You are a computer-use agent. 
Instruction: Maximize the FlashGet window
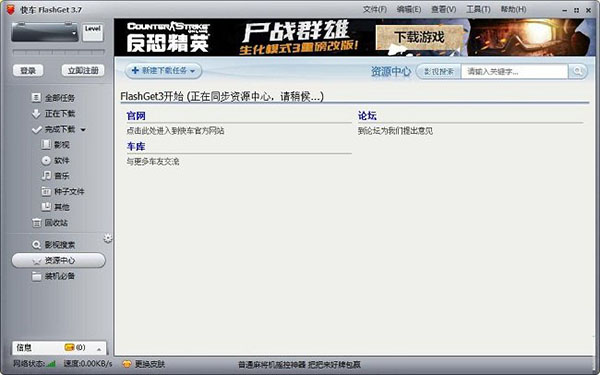point(576,10)
